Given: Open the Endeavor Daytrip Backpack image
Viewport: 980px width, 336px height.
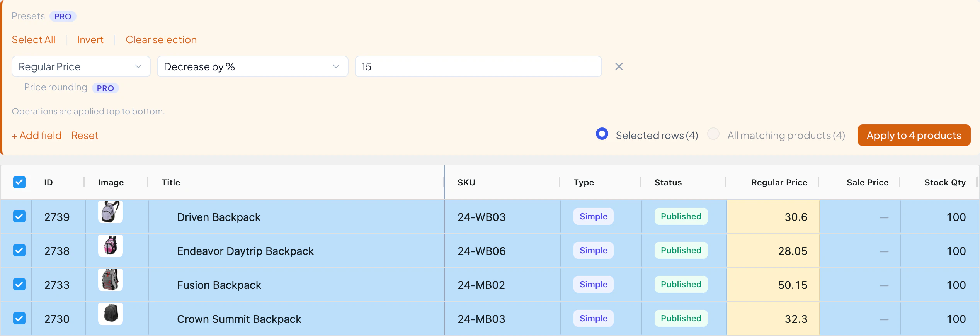Looking at the screenshot, I should [x=111, y=246].
